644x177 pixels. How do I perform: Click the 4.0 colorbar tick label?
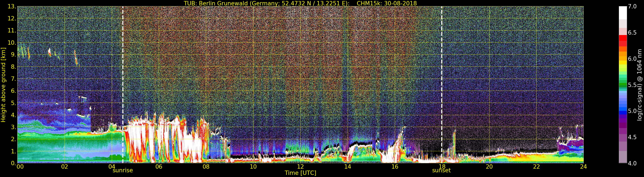coord(632,163)
